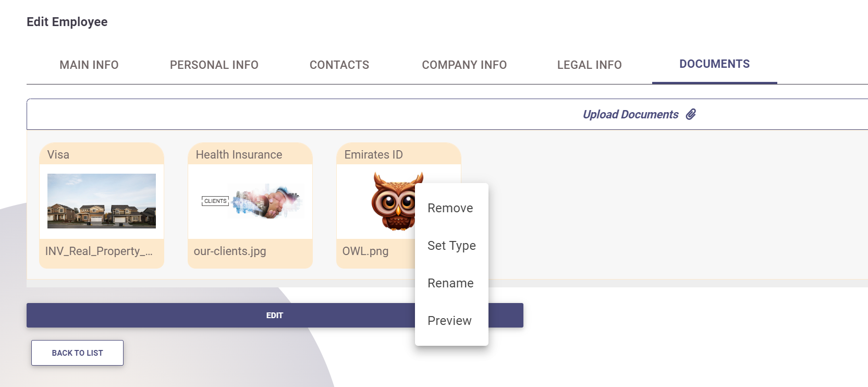Switch to PERSONAL INFO tab

pos(214,65)
